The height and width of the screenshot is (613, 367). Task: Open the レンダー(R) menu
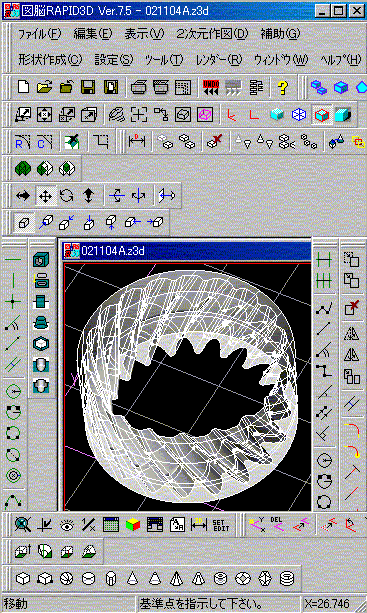tap(219, 60)
